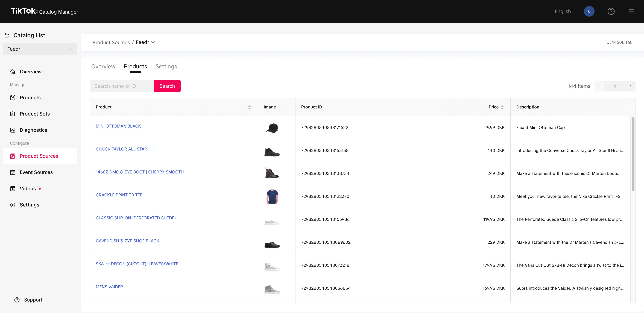Click the Product Sets layers icon
Image resolution: width=644 pixels, height=313 pixels.
13,114
